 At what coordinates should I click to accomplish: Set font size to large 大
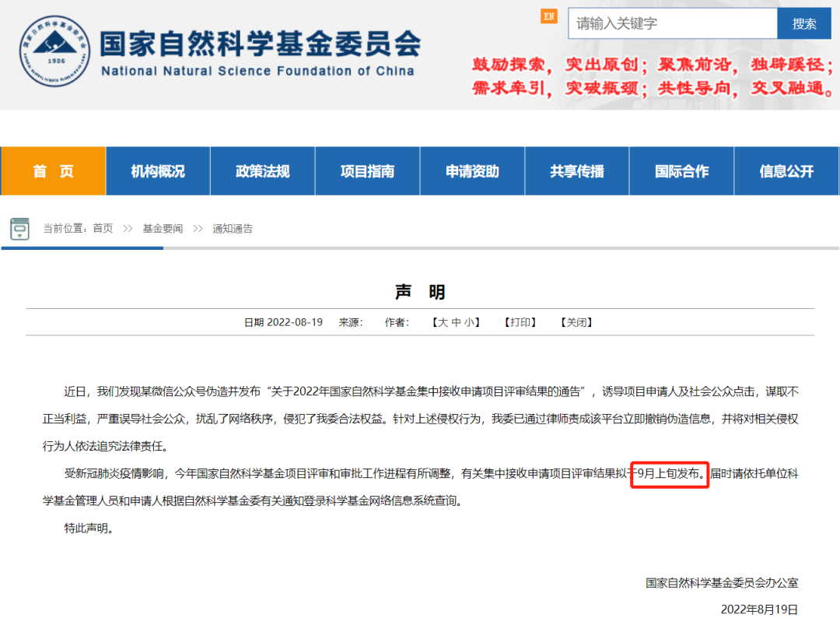click(443, 322)
